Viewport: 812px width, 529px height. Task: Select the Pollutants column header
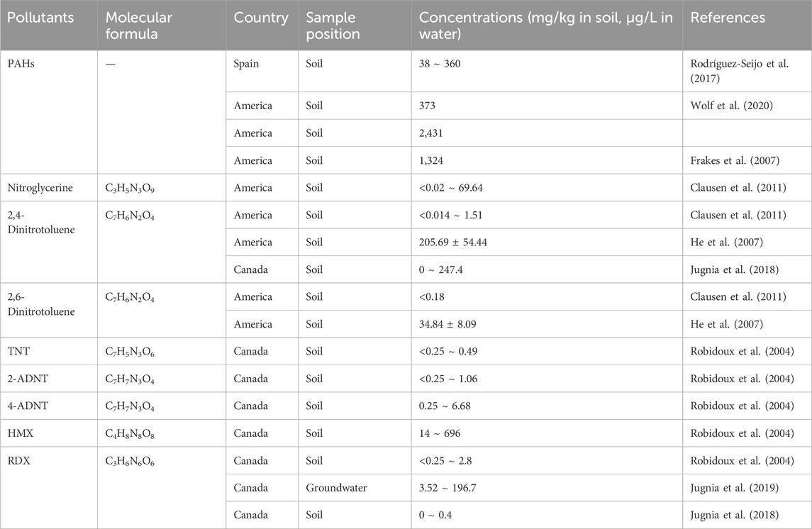40,18
